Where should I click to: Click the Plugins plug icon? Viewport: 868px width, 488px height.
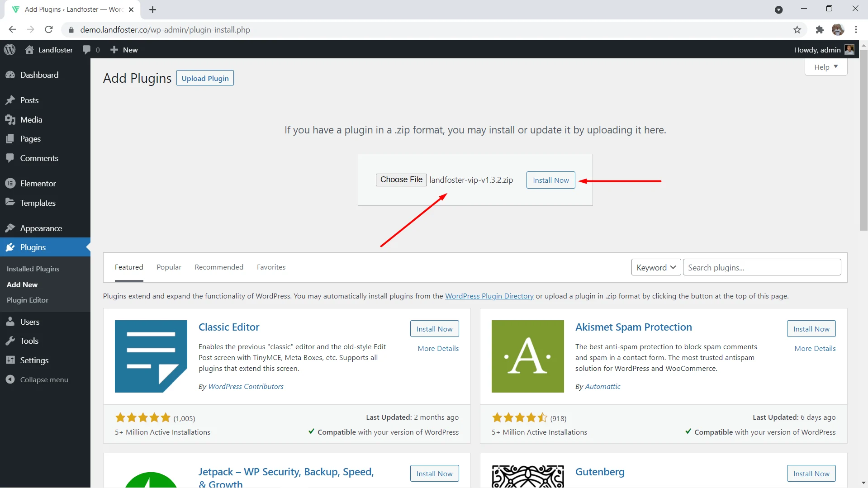(10, 247)
